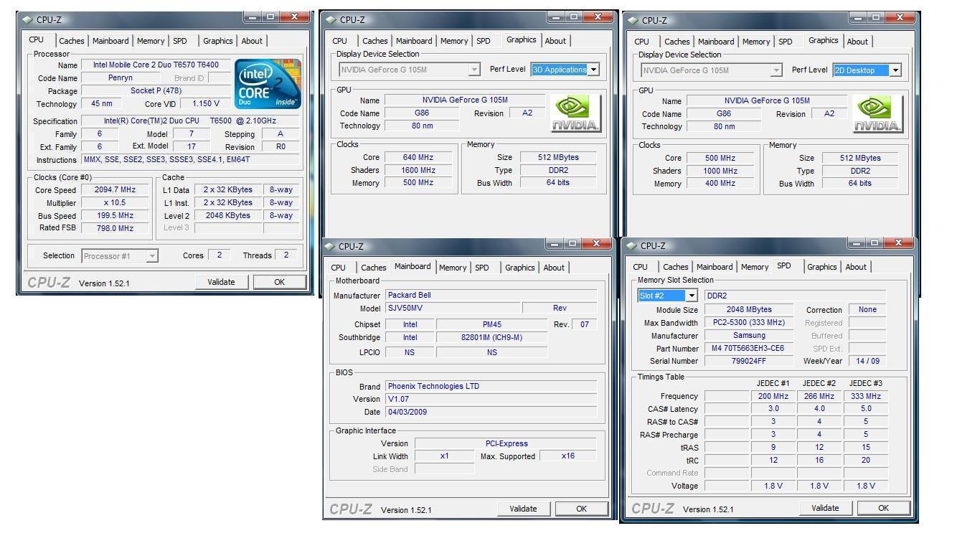Click motherboard model value 'SJV50MV'
Screen dimensions: 980x551
[452, 308]
